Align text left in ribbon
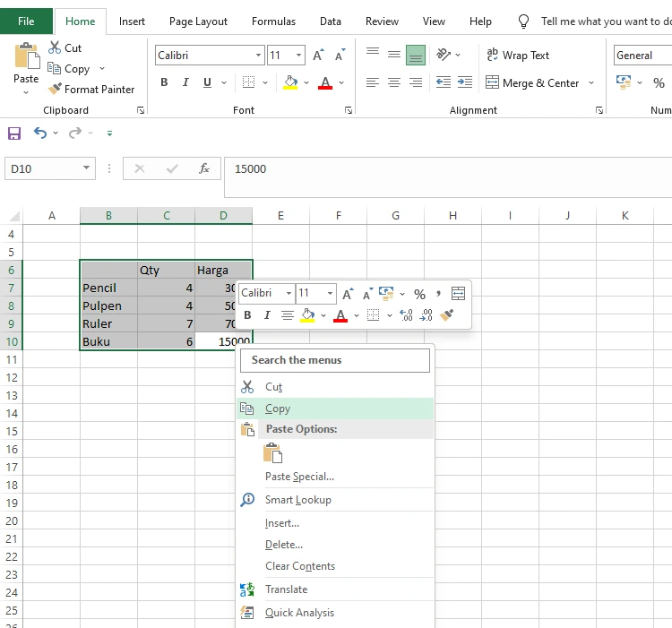Screen dimensions: 672x628 (373, 82)
